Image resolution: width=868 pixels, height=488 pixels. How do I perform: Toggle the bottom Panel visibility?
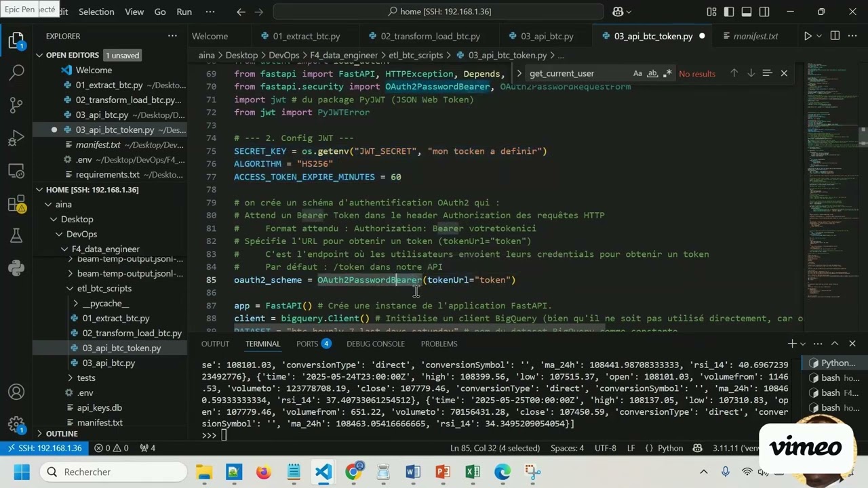(747, 12)
